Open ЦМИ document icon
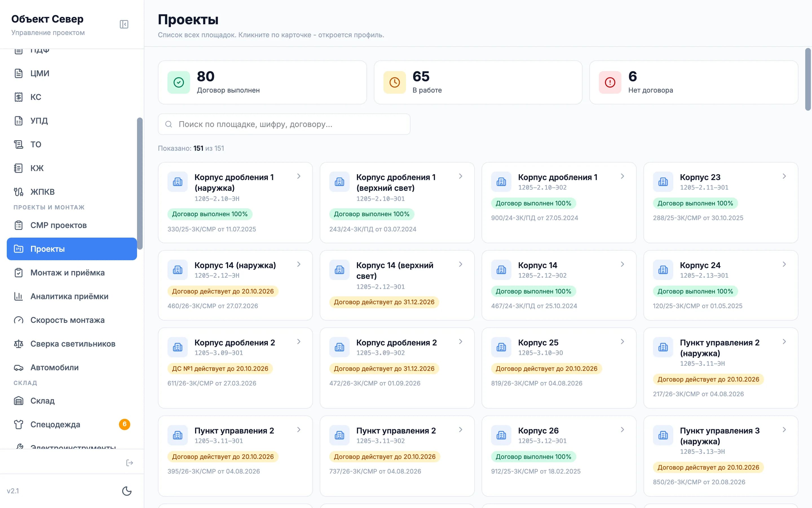The height and width of the screenshot is (508, 812). coord(18,73)
